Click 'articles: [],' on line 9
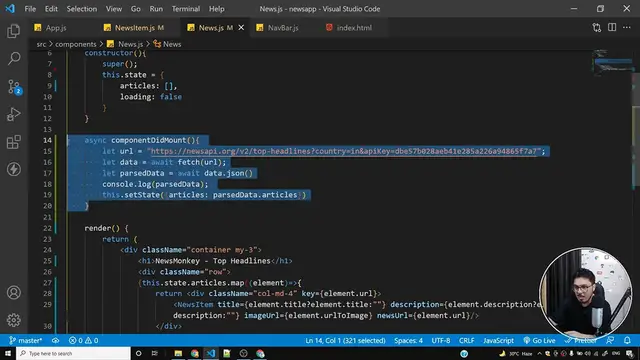640x360 pixels. tap(148, 86)
